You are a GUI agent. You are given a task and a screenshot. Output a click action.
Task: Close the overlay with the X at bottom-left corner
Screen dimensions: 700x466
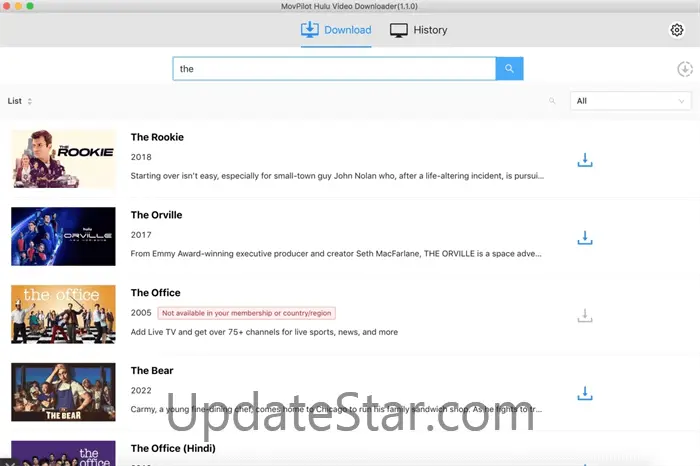pos(10,463)
